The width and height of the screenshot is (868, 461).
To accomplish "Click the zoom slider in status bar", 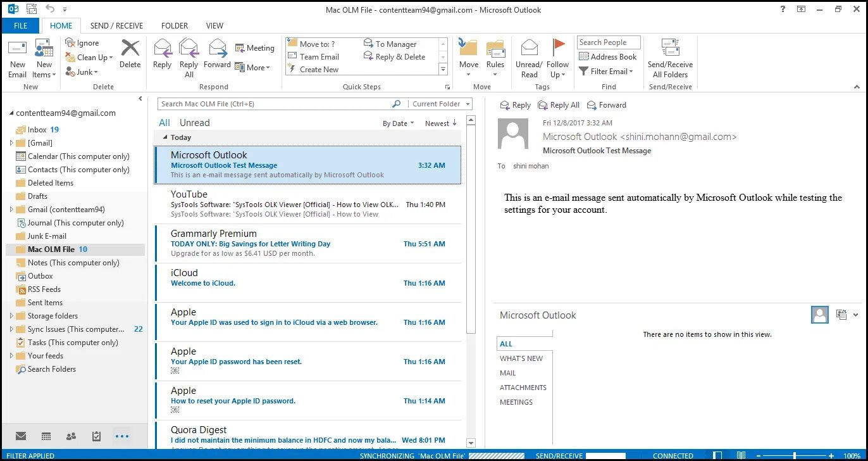I will pos(795,456).
